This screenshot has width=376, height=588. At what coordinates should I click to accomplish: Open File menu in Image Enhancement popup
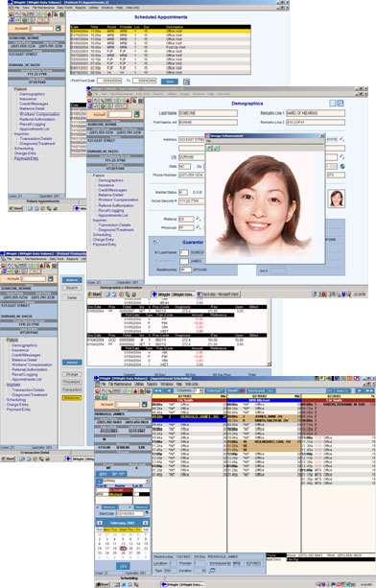pyautogui.click(x=209, y=141)
